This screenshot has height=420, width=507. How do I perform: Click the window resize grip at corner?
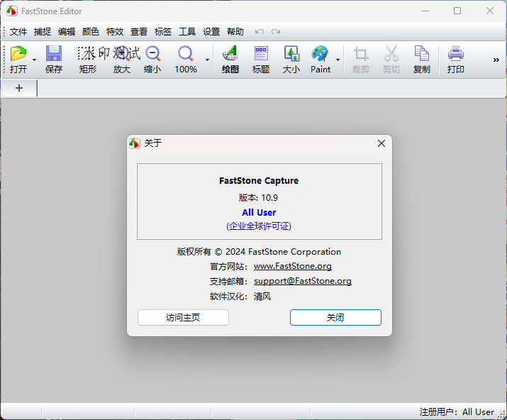click(501, 415)
